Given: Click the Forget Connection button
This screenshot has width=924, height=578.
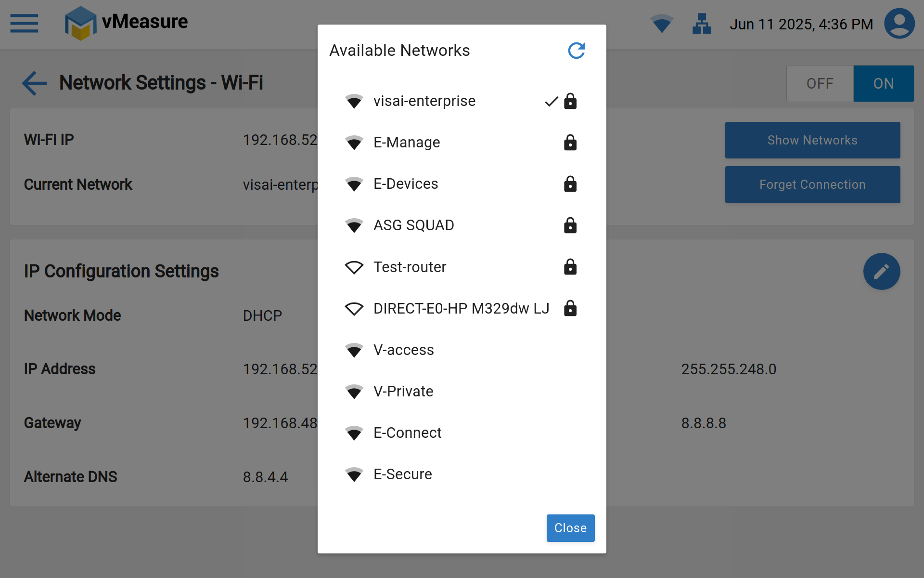Looking at the screenshot, I should click(812, 184).
